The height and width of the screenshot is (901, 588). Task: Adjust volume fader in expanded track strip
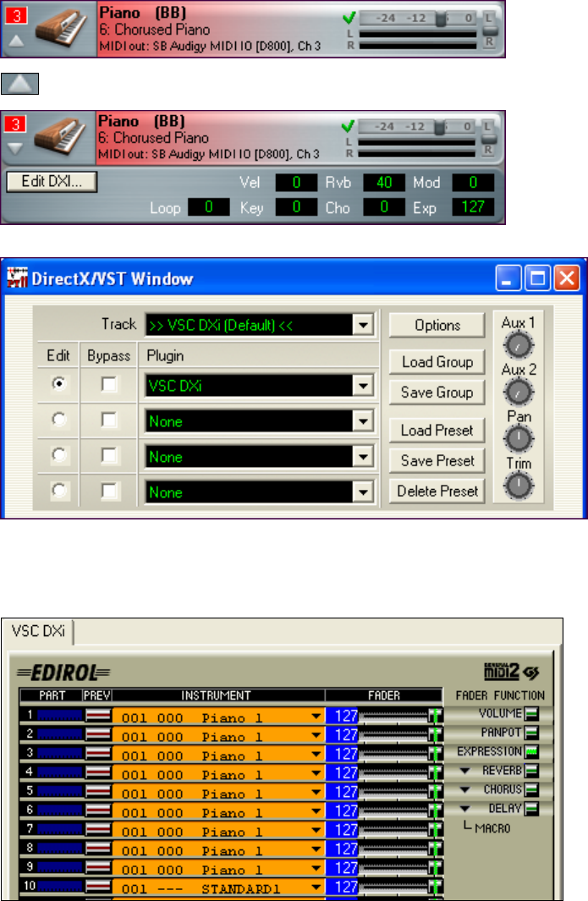click(x=440, y=126)
